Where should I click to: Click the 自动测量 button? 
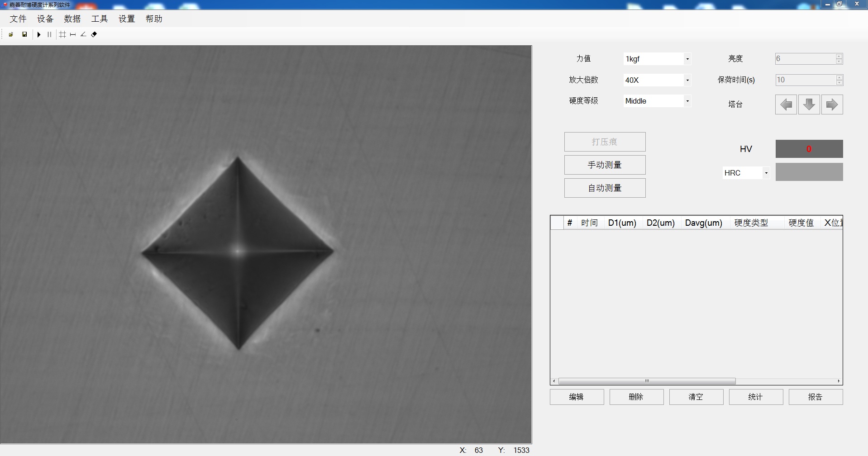[x=605, y=188]
